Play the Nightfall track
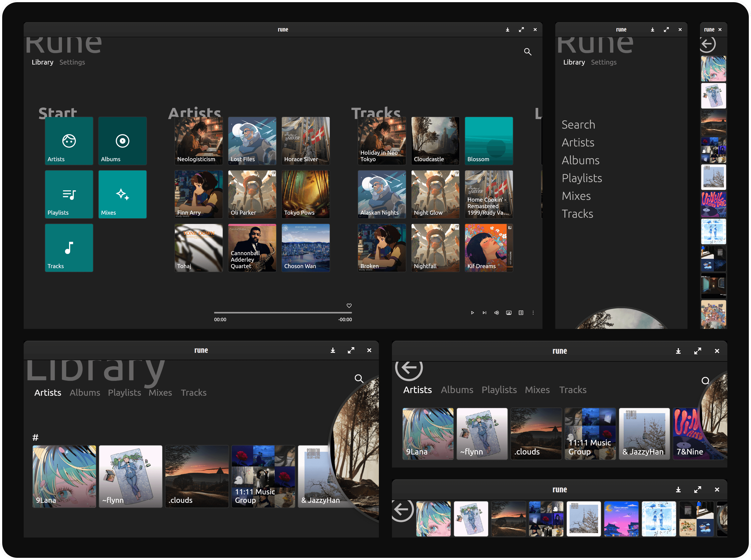Screen dimensions: 751x560 click(x=435, y=248)
